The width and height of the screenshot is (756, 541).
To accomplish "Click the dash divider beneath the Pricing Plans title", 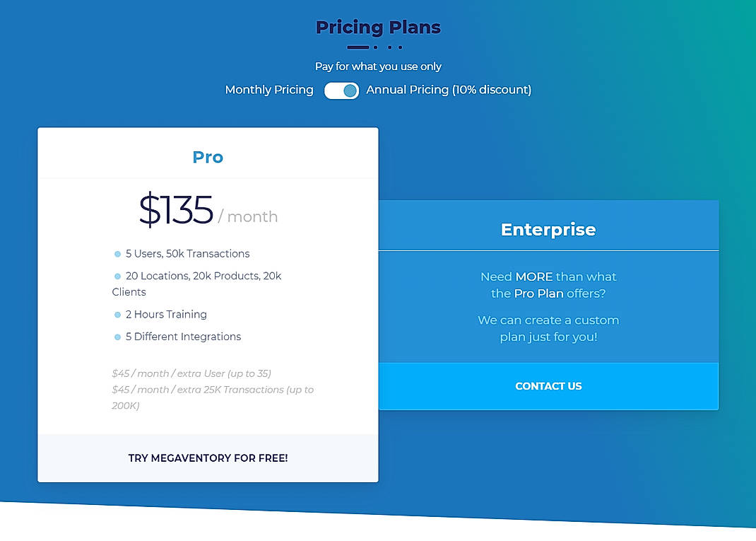I will (358, 47).
